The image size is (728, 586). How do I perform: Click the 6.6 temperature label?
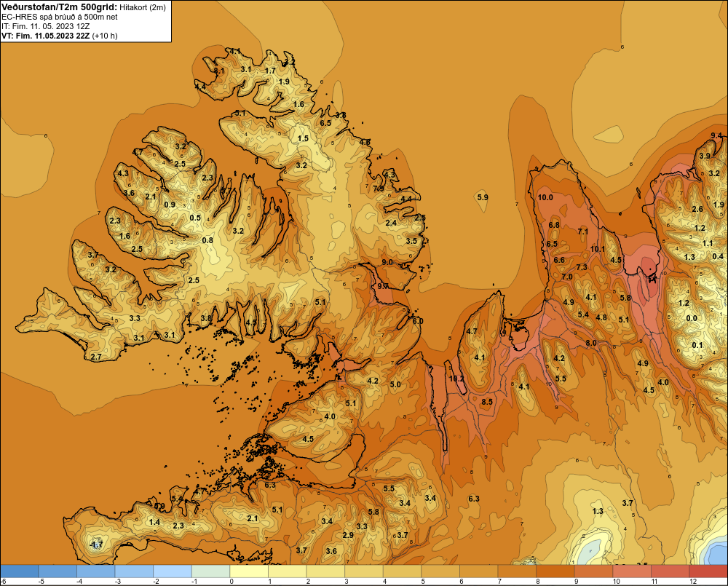coord(559,260)
